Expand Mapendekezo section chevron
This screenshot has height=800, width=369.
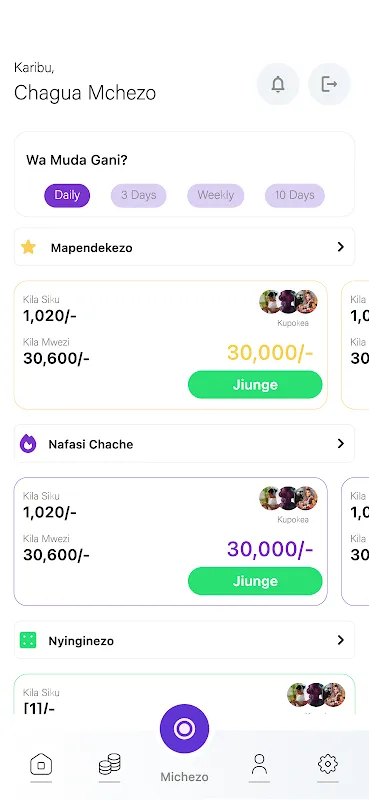coord(341,247)
